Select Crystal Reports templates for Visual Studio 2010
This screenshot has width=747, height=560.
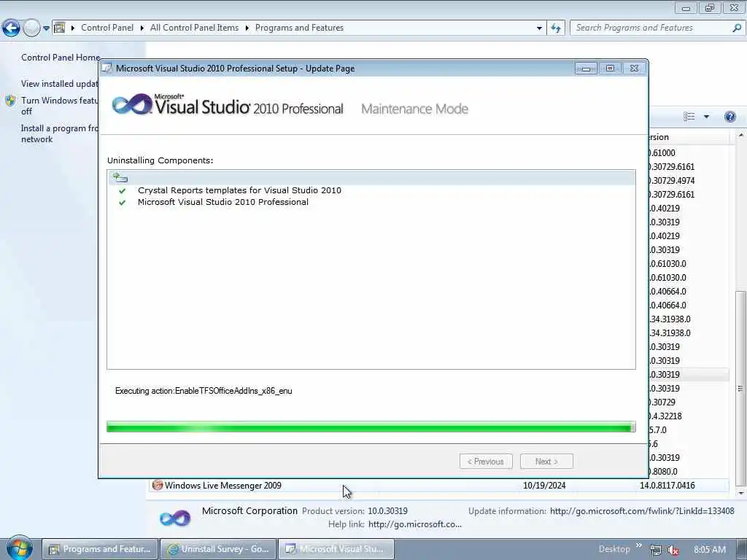(239, 190)
